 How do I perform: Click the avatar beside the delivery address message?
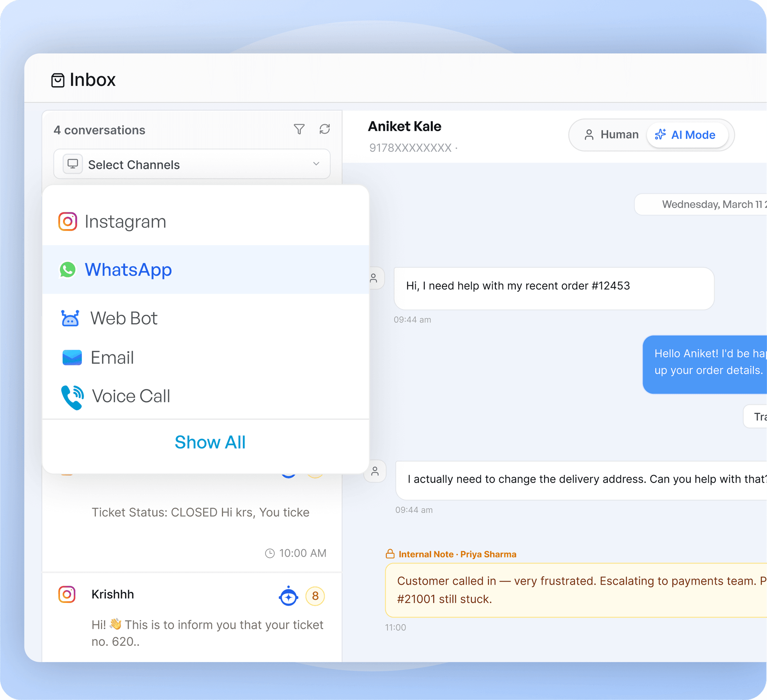(375, 471)
